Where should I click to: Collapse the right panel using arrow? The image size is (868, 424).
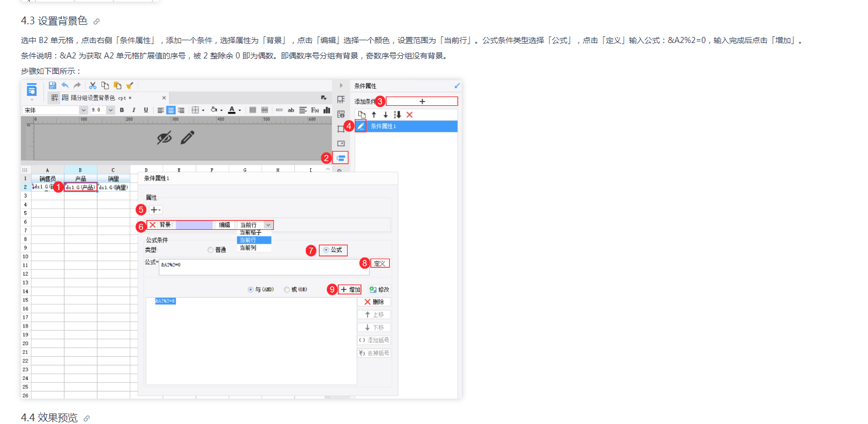(341, 85)
